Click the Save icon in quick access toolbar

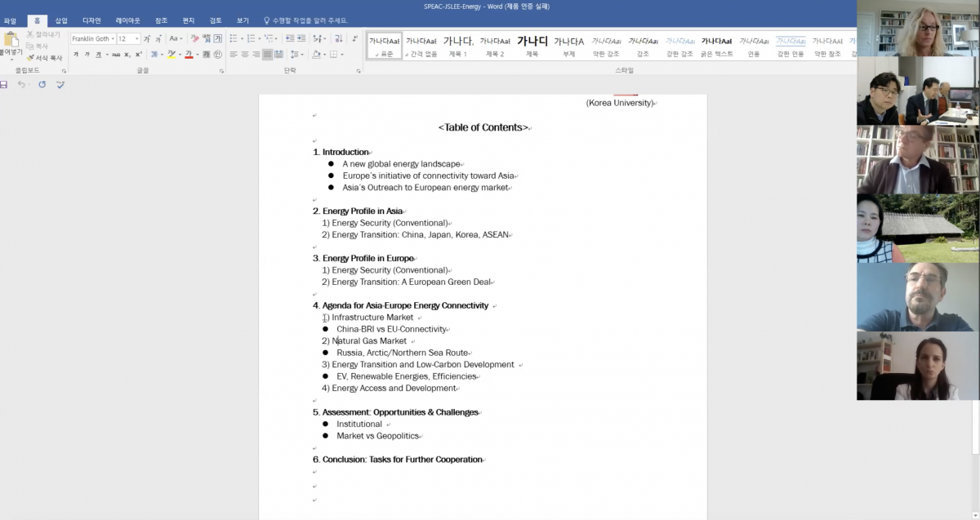pyautogui.click(x=4, y=84)
